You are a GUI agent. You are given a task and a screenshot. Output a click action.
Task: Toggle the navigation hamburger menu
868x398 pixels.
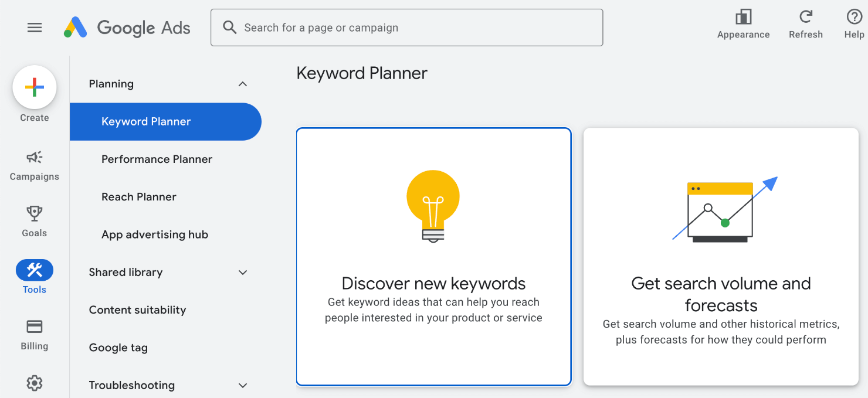pos(35,27)
